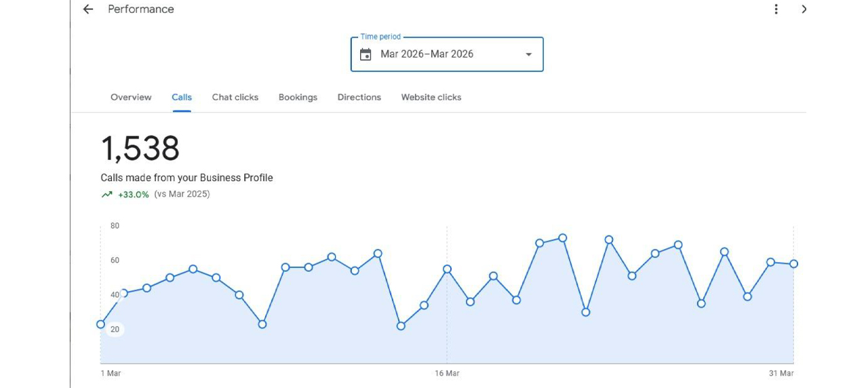Click the 80 y-axis label
The height and width of the screenshot is (388, 868).
(115, 226)
